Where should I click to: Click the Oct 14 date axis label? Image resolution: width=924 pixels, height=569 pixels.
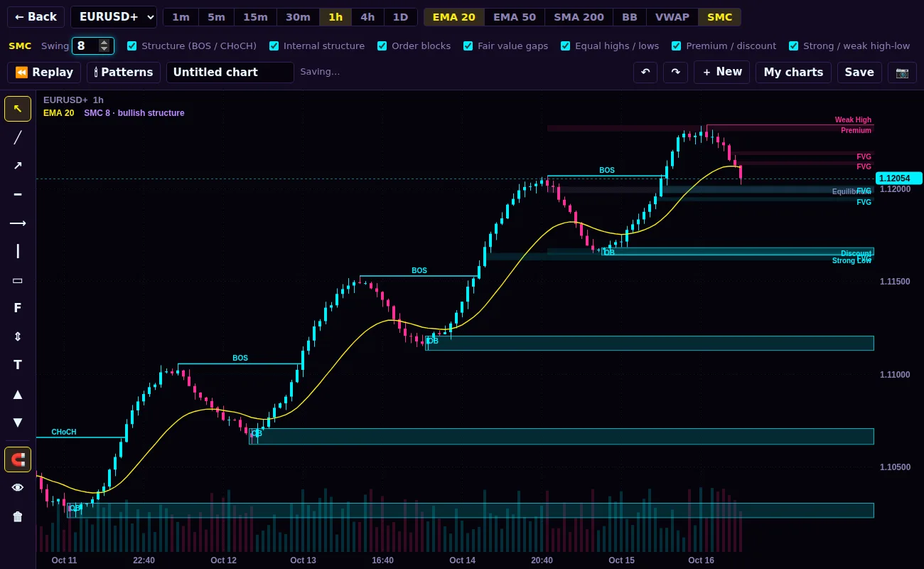462,560
